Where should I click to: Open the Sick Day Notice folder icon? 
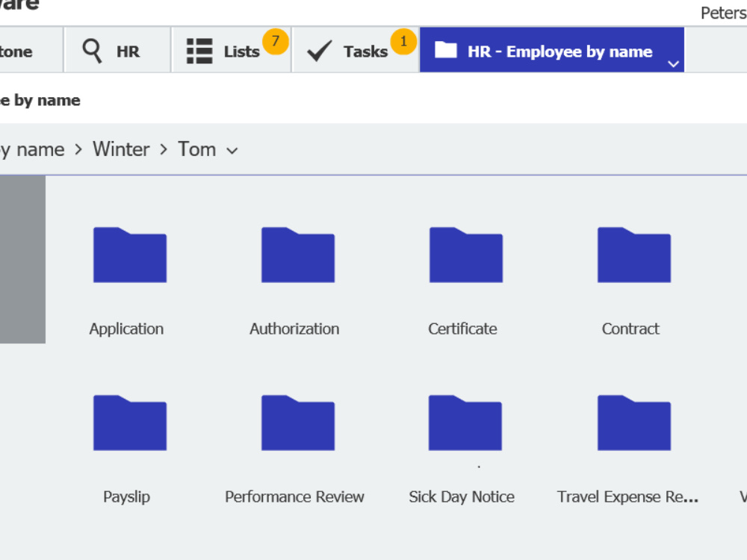465,423
